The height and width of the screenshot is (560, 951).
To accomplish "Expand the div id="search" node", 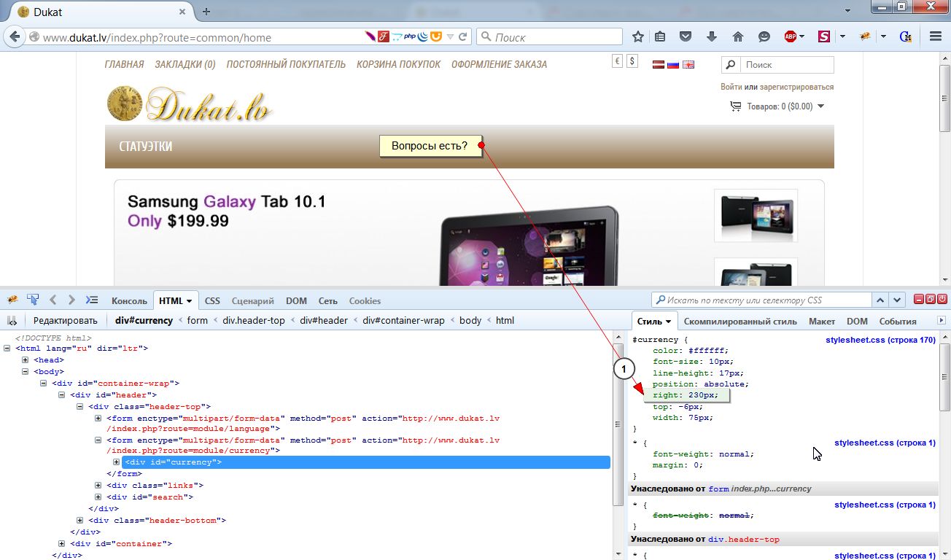I will [98, 497].
